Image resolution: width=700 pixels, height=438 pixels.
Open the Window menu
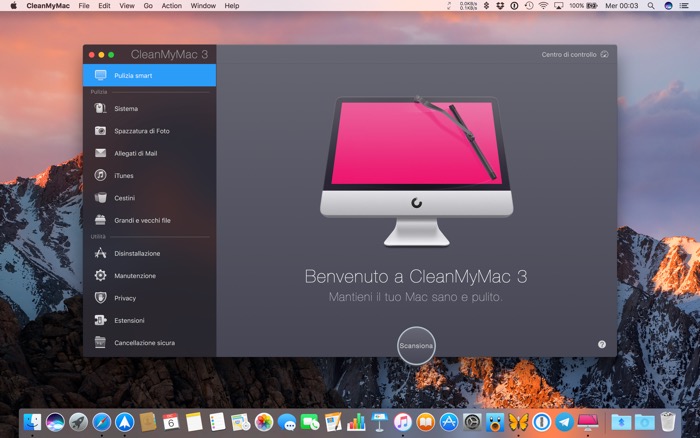pos(203,6)
